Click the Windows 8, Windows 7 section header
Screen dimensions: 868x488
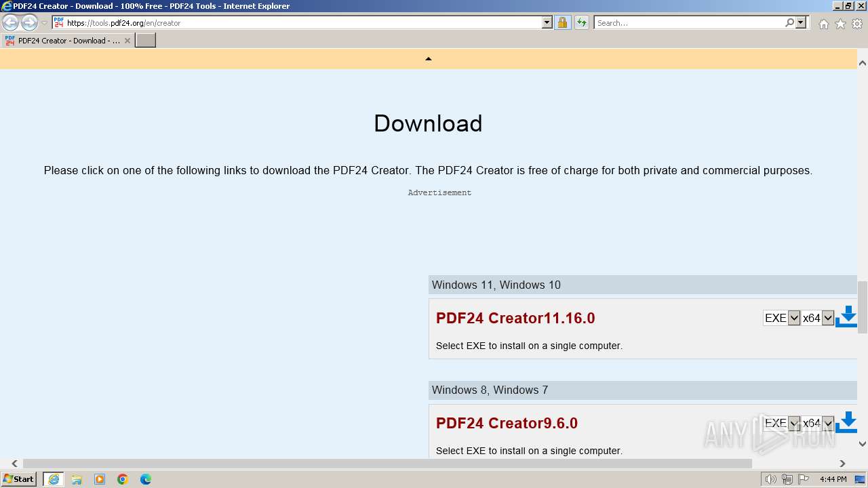(643, 390)
